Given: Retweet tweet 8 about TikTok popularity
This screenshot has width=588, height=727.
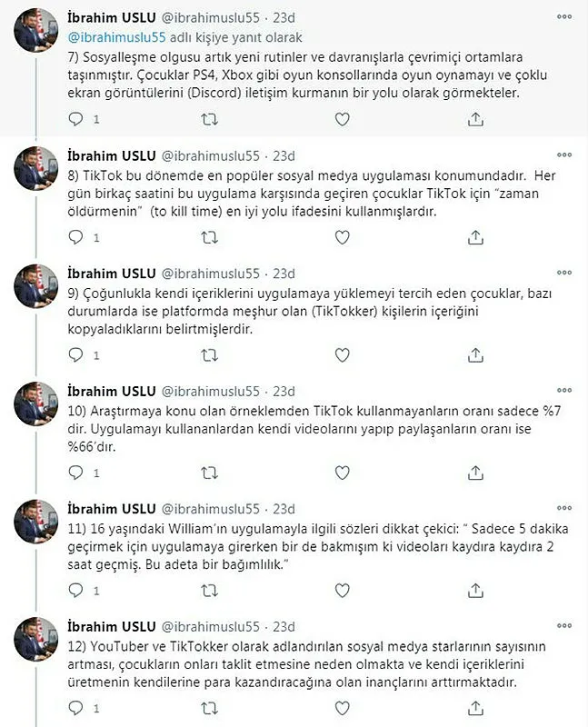Looking at the screenshot, I should pos(209,236).
